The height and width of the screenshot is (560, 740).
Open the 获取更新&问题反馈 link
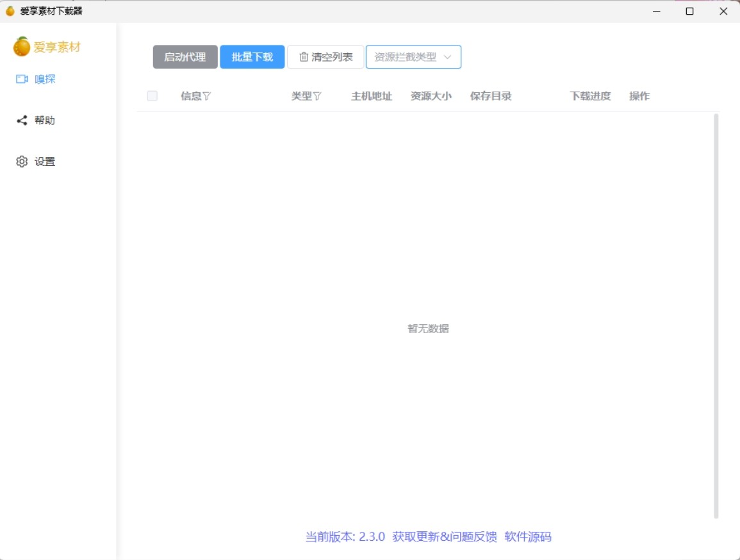(x=443, y=537)
